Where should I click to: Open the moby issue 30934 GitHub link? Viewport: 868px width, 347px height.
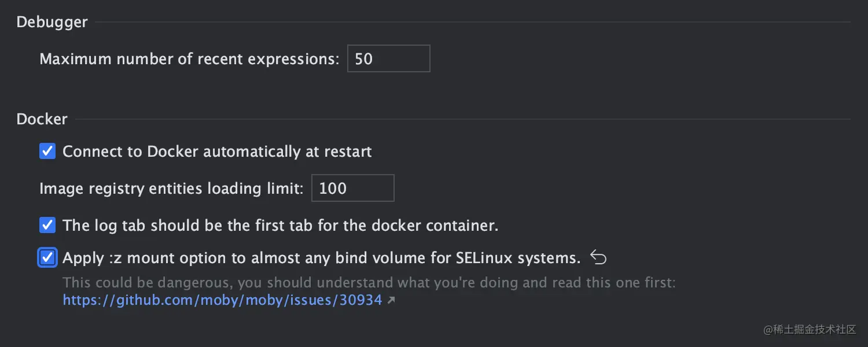point(222,300)
